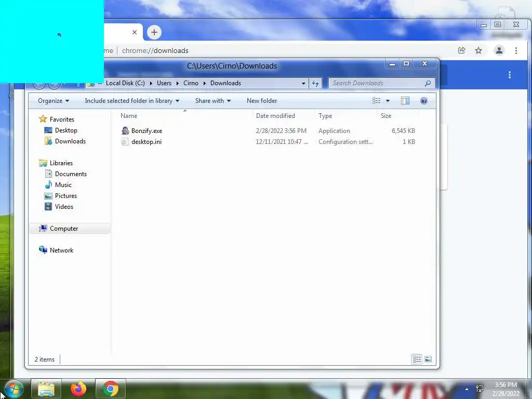Screen dimensions: 532x399
Task: Click the Favorites star icon
Action: [x=43, y=119]
